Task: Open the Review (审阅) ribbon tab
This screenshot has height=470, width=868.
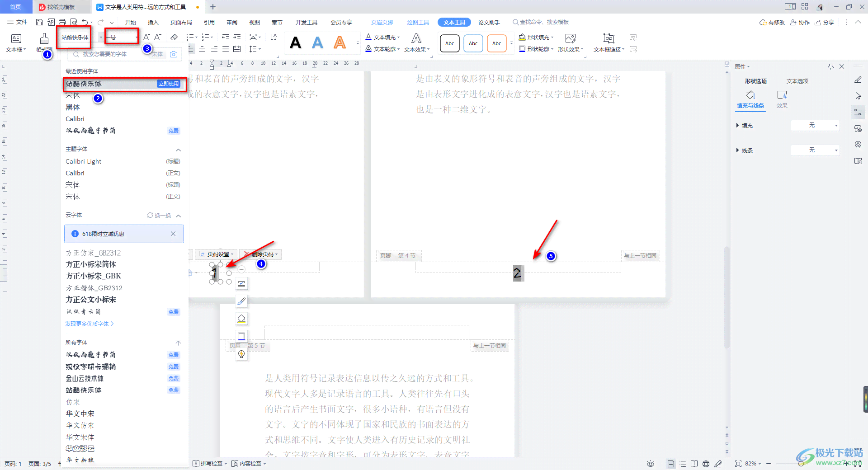Action: (232, 22)
